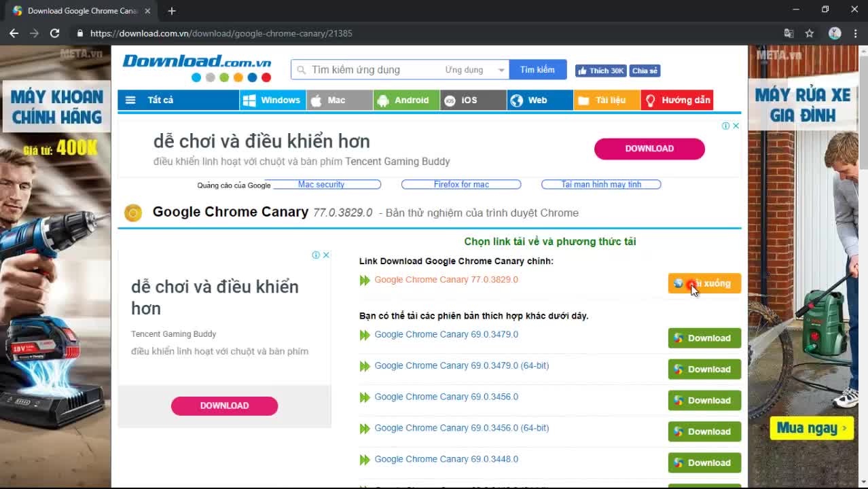Close the top banner ad with X
This screenshot has width=868, height=489.
click(736, 126)
